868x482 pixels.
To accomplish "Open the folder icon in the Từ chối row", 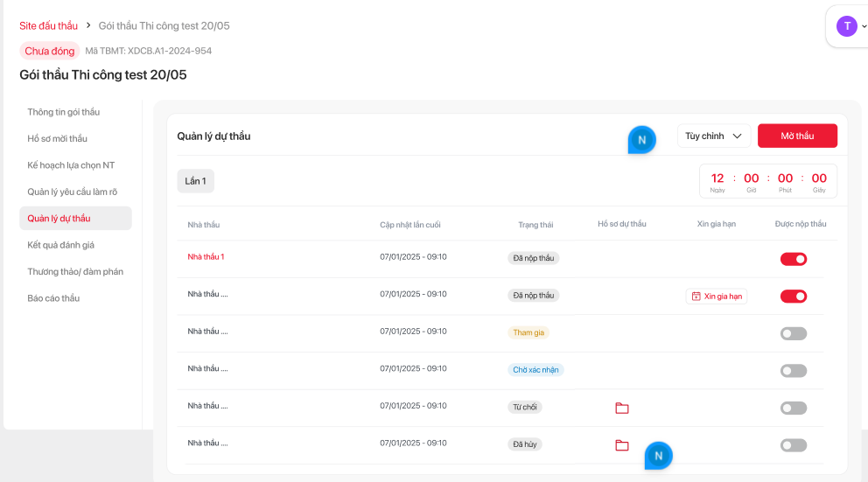I will [621, 408].
